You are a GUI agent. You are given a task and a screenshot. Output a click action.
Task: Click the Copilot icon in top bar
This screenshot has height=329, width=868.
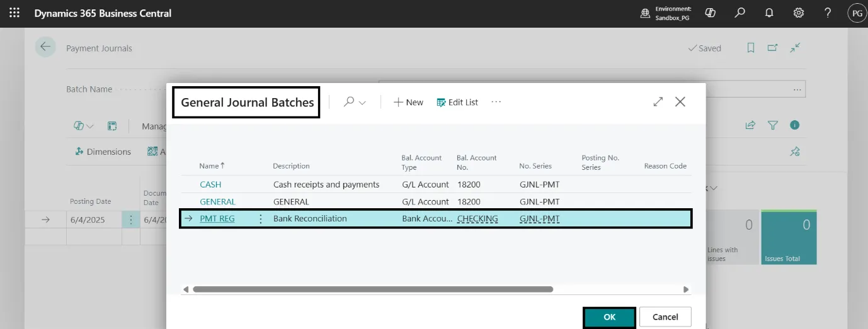point(711,13)
